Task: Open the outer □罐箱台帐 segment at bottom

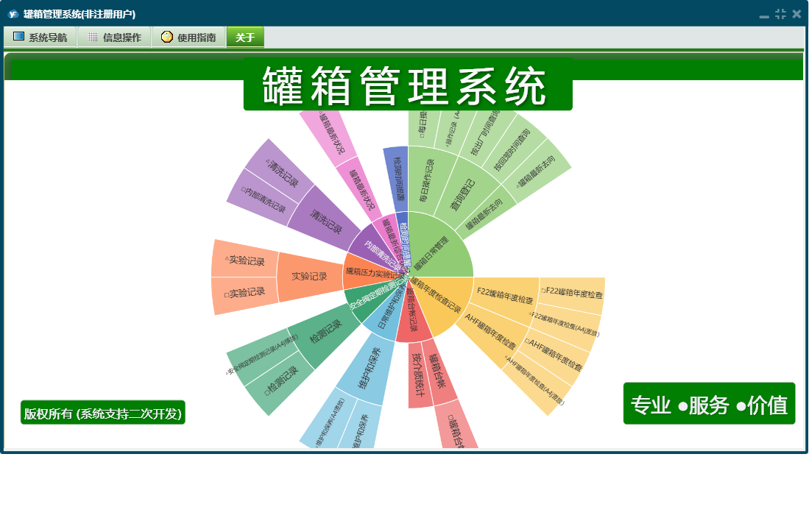Action: point(457,425)
